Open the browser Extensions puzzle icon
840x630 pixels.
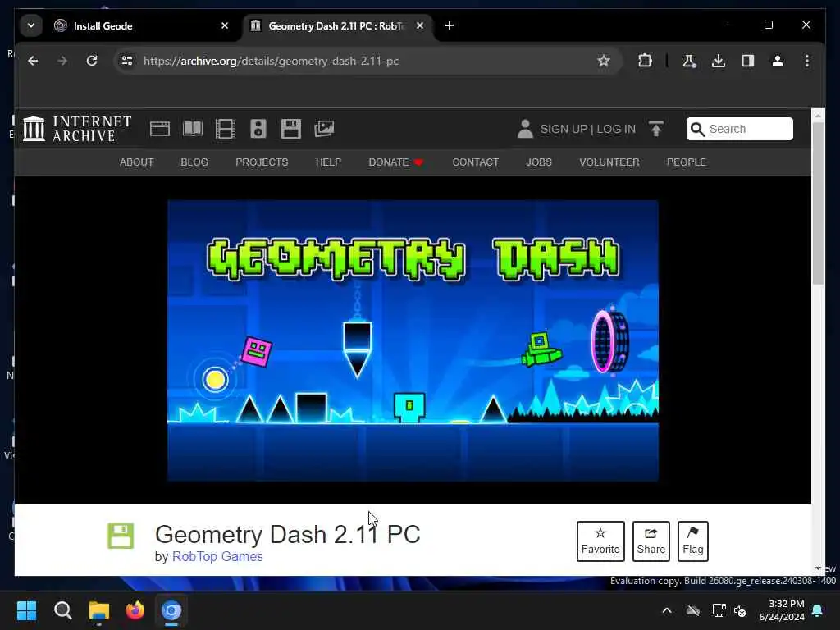click(x=645, y=61)
